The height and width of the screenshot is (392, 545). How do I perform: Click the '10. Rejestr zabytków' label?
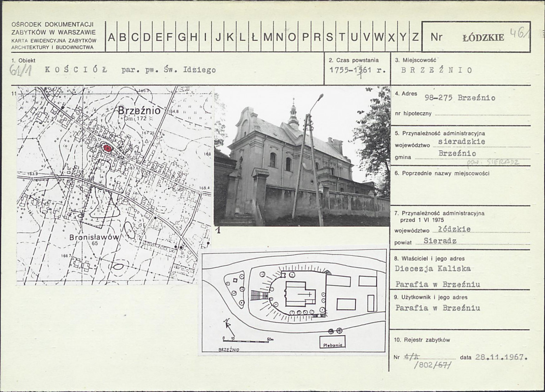coord(422,340)
